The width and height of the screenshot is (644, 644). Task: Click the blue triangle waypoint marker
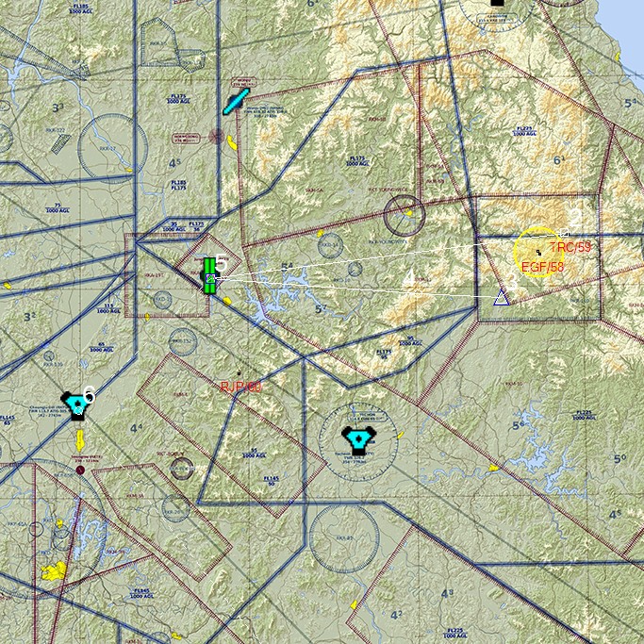[x=501, y=297]
